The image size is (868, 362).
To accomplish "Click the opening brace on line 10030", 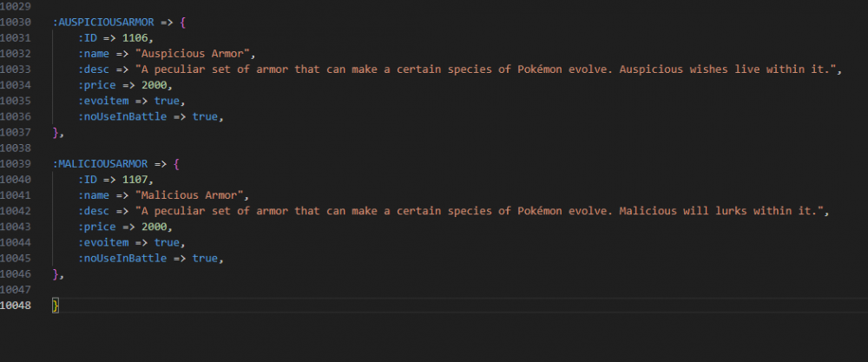I will [182, 23].
